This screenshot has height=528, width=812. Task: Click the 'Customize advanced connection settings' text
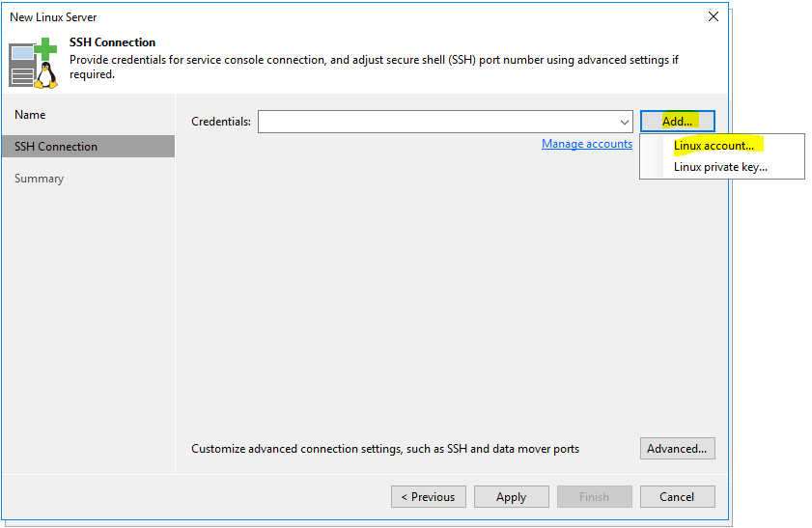point(385,449)
